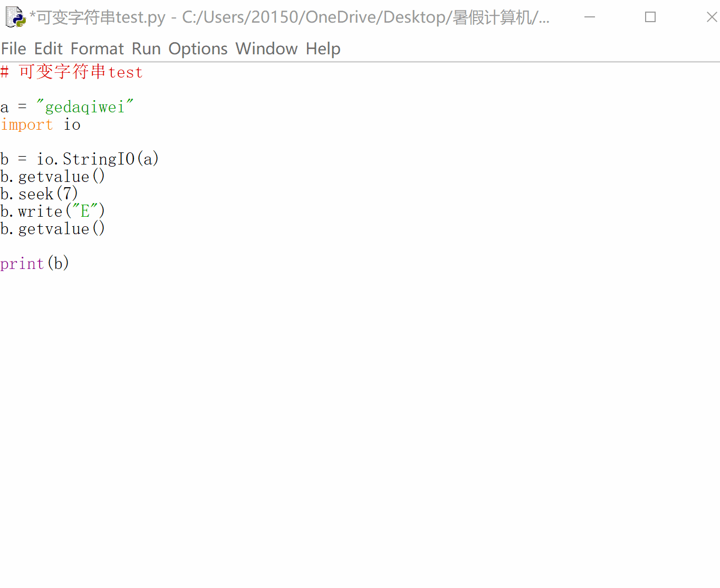Open the Edit menu
This screenshot has width=720, height=588.
(49, 49)
